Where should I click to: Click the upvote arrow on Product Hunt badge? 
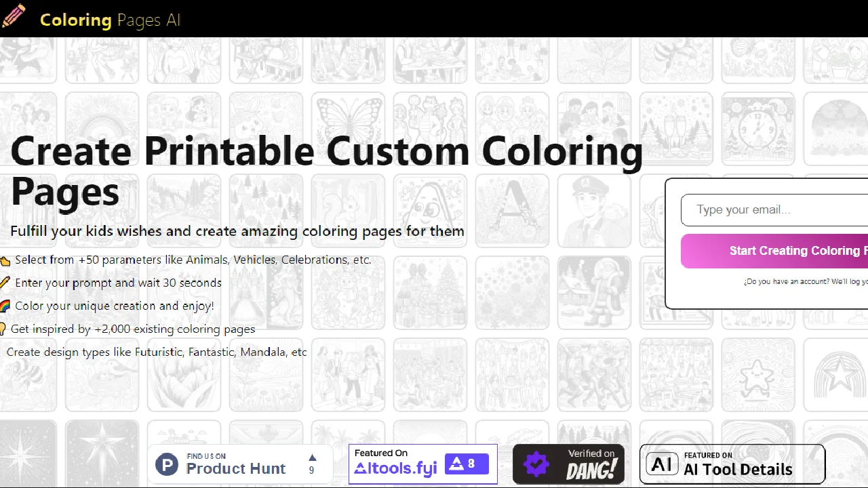[311, 457]
